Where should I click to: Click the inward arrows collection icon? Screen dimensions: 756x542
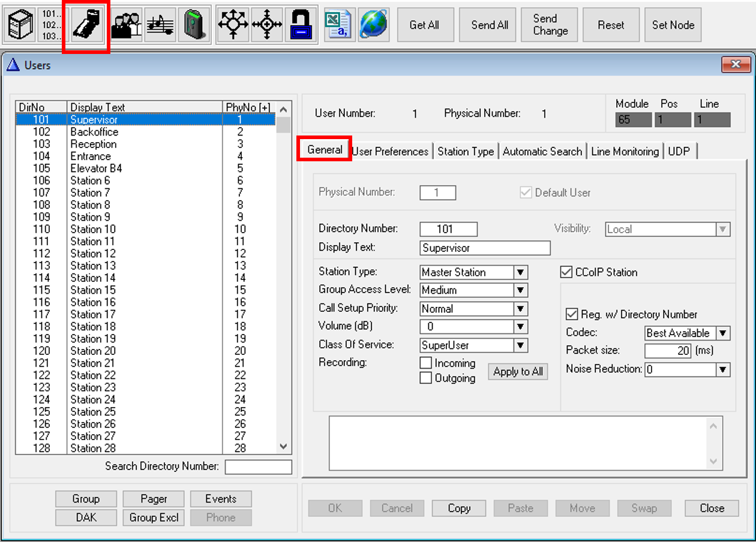(x=266, y=26)
